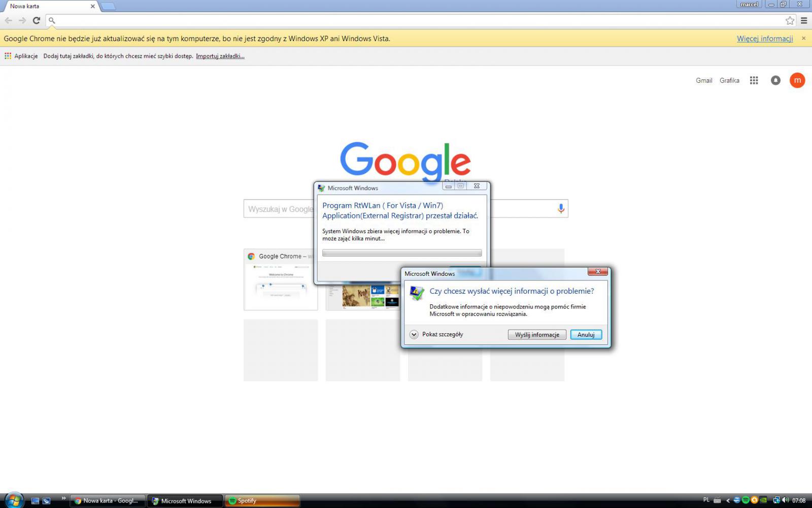
Task: Click Anuluj in the error dialog
Action: tap(586, 335)
